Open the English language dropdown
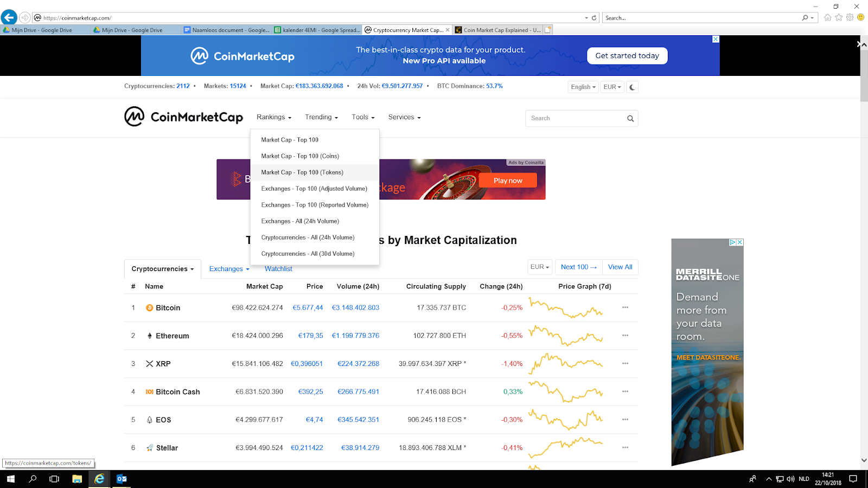 tap(583, 87)
